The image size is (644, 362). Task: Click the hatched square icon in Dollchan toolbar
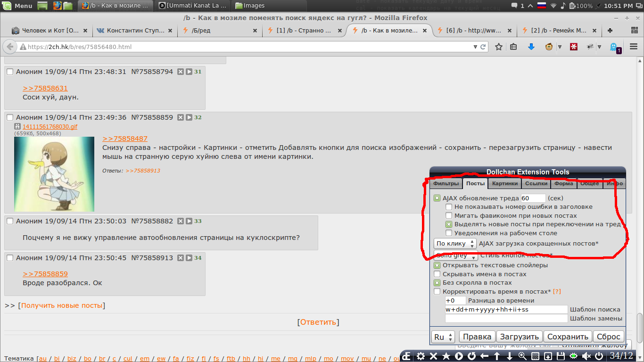pyautogui.click(x=535, y=356)
